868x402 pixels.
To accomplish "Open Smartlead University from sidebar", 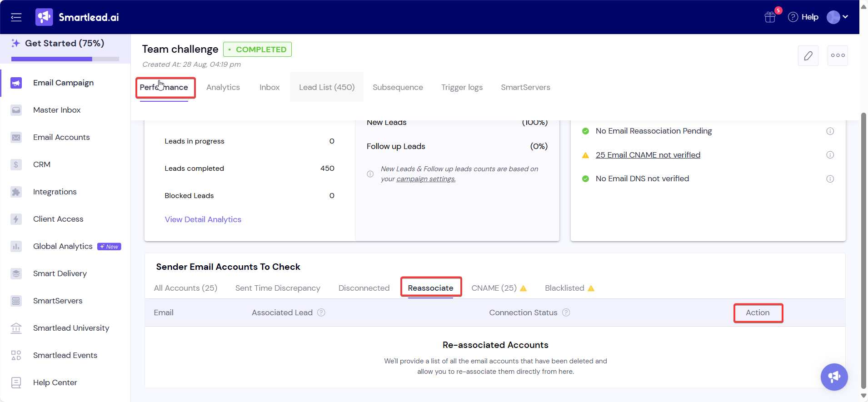I will coord(71,328).
